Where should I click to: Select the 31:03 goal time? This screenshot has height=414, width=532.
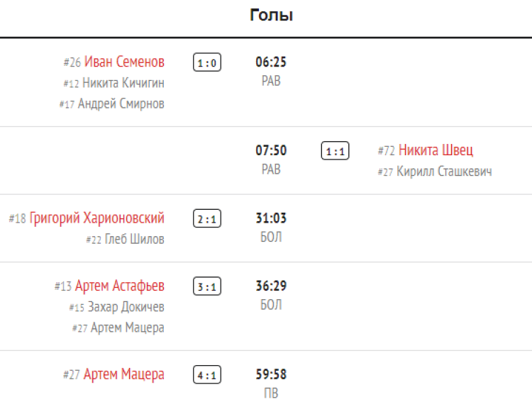(x=271, y=218)
